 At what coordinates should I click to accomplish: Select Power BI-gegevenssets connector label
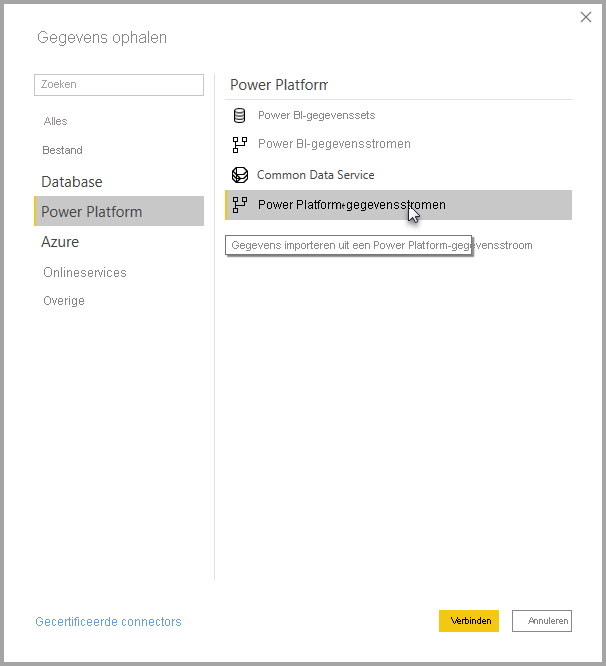[x=316, y=116]
